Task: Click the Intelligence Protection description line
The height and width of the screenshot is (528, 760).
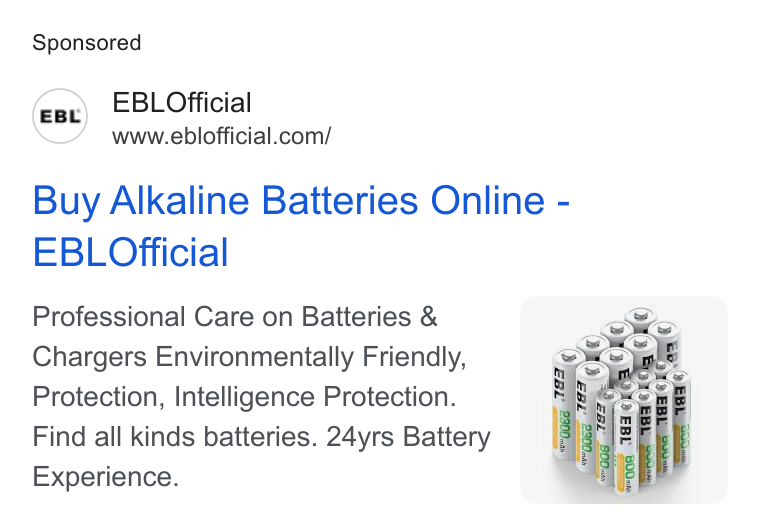Action: [x=315, y=397]
